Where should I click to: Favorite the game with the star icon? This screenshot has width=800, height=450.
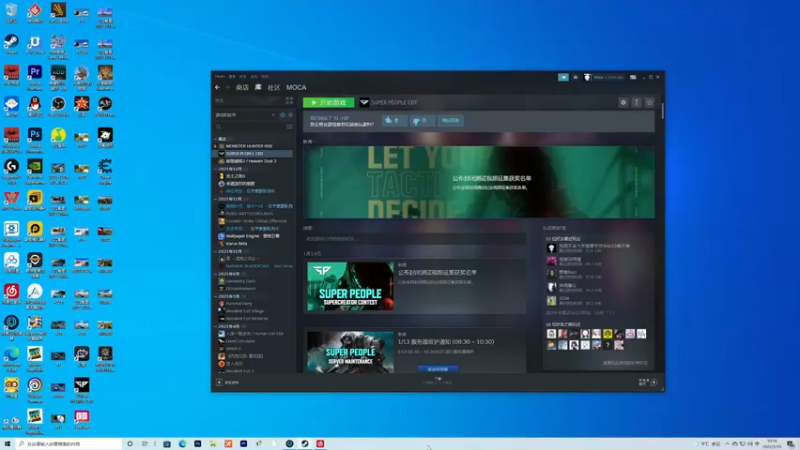tap(649, 103)
